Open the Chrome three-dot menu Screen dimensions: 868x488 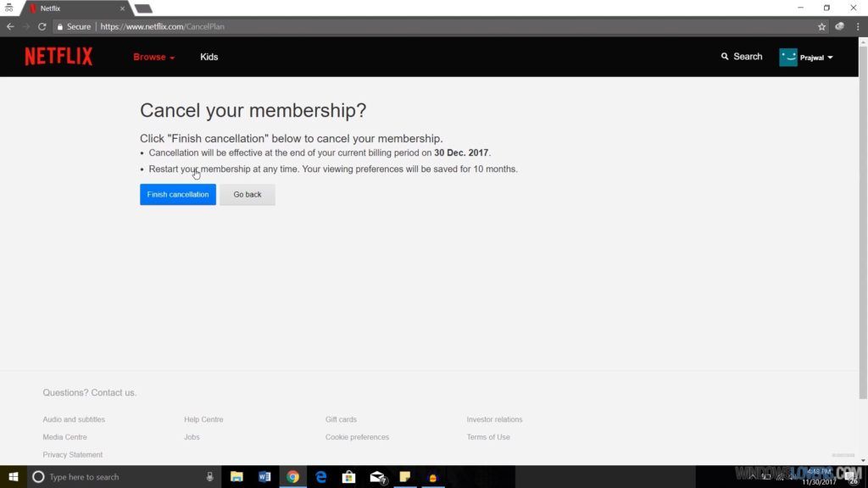coord(858,26)
